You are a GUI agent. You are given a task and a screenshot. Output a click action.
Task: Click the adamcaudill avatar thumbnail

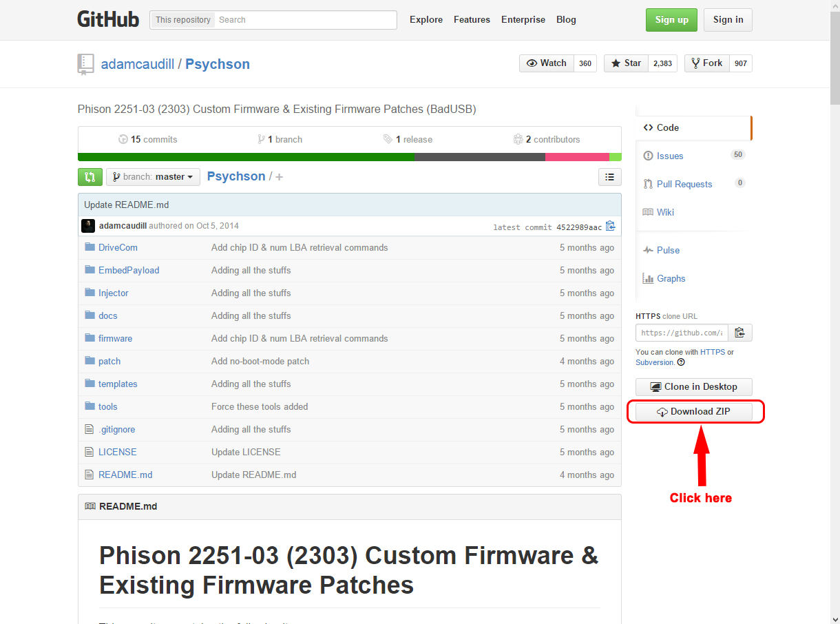tap(88, 226)
